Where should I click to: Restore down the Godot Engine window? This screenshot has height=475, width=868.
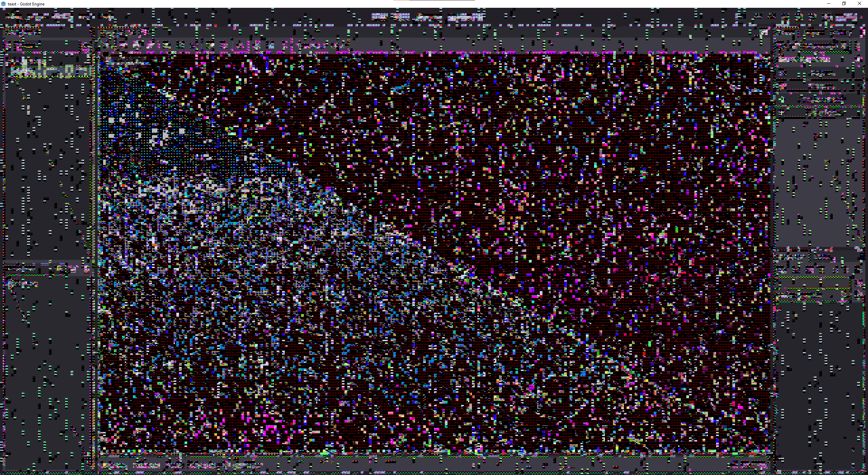coord(844,4)
